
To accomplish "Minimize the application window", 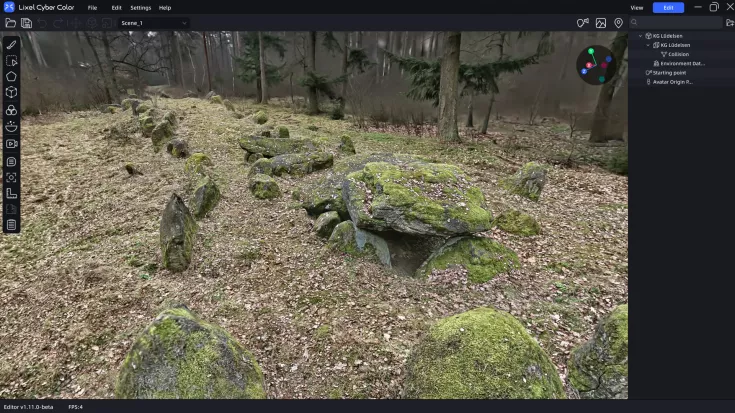I will pos(698,7).
